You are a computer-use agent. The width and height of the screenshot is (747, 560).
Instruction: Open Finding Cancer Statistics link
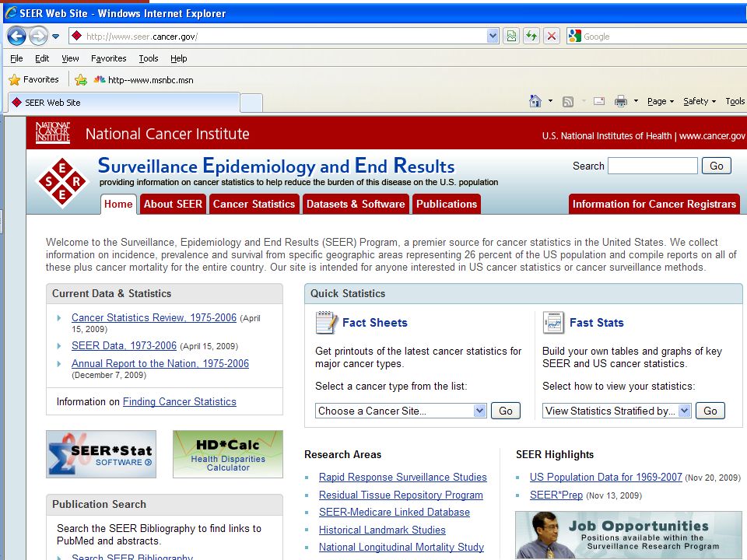pos(180,402)
